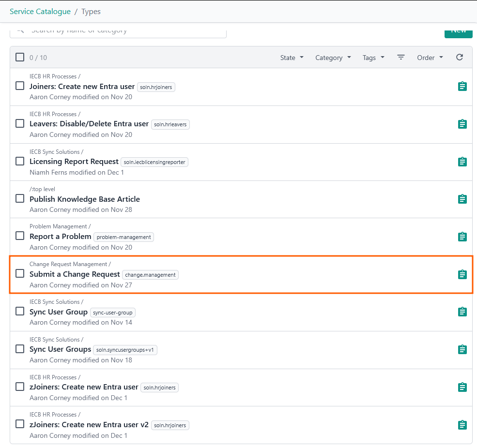Select checkbox for Sync User Group

tap(20, 311)
